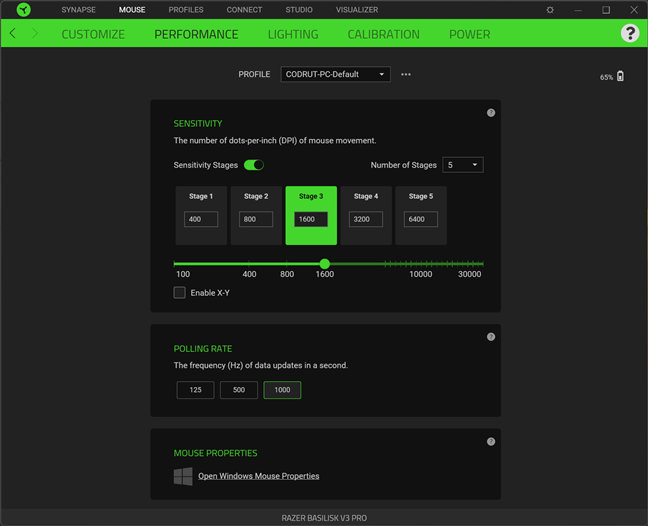Go to the Customize section
Viewport: 648px width, 526px height.
(x=93, y=34)
